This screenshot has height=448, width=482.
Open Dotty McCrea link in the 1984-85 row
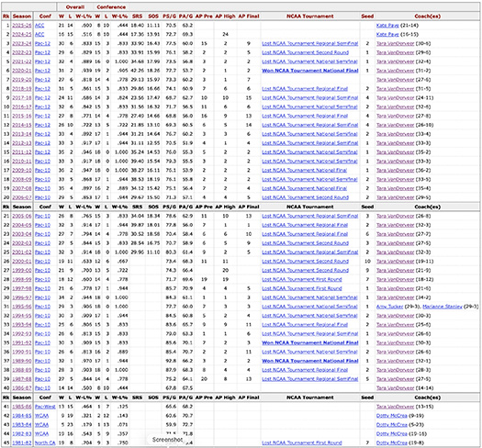click(x=392, y=415)
